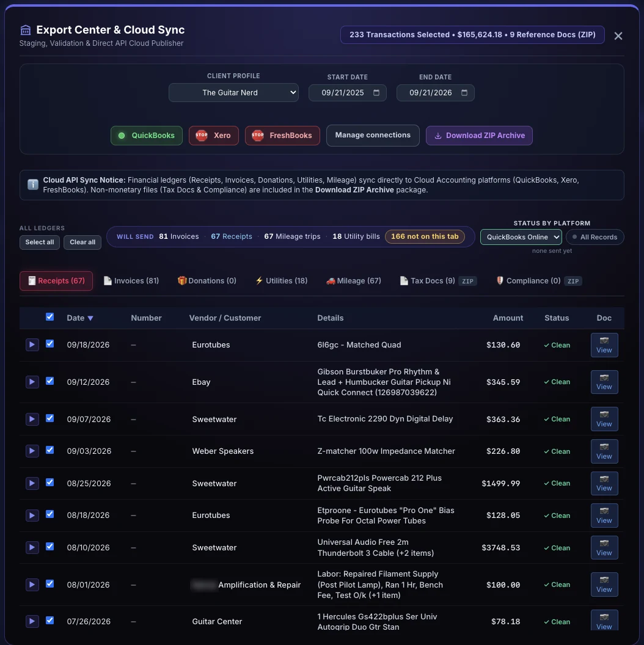Sort by the Vendor / Customer column header

pyautogui.click(x=225, y=318)
